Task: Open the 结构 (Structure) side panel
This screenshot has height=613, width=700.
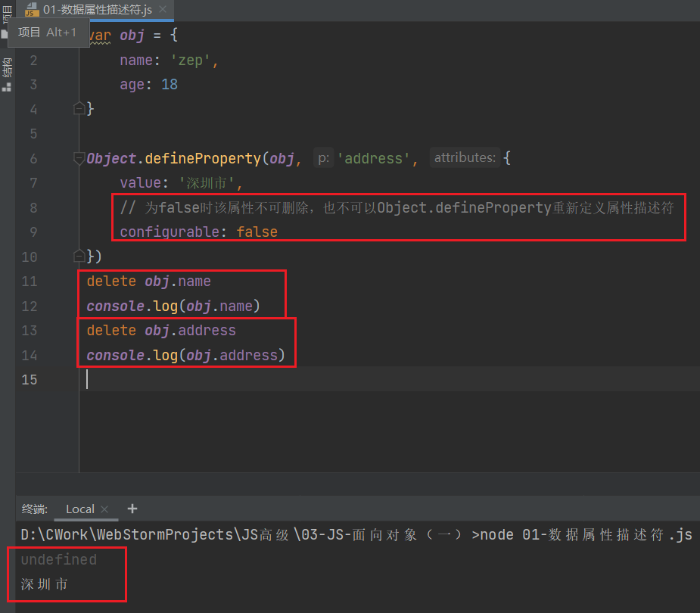Action: [7, 73]
